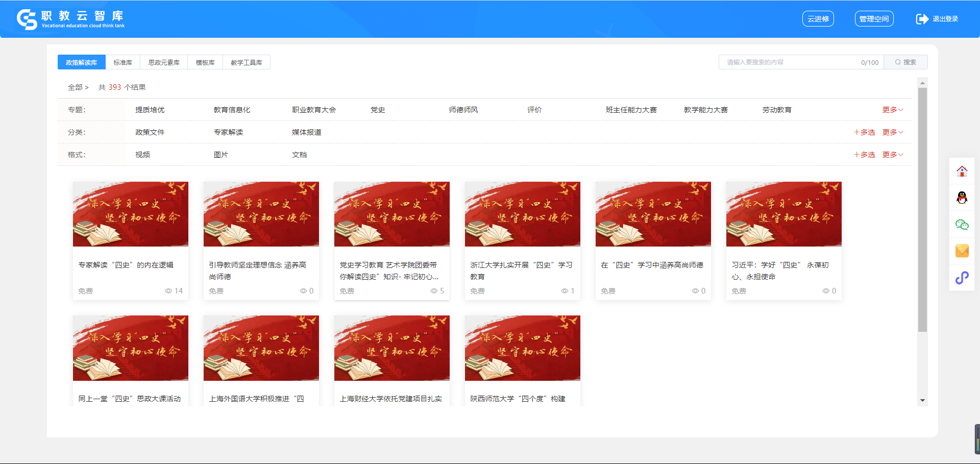Switch to the 思政元素库 tab
980x464 pixels.
tap(164, 62)
